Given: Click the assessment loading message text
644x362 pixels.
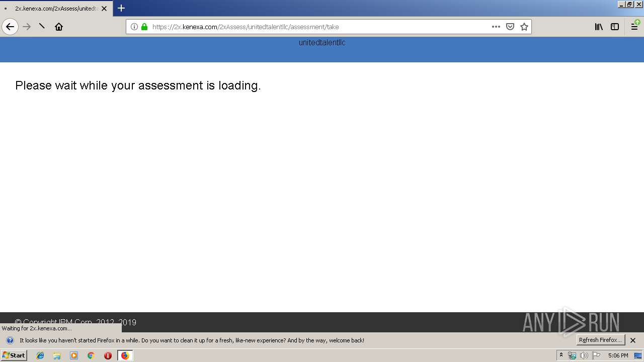Looking at the screenshot, I should coord(138,85).
